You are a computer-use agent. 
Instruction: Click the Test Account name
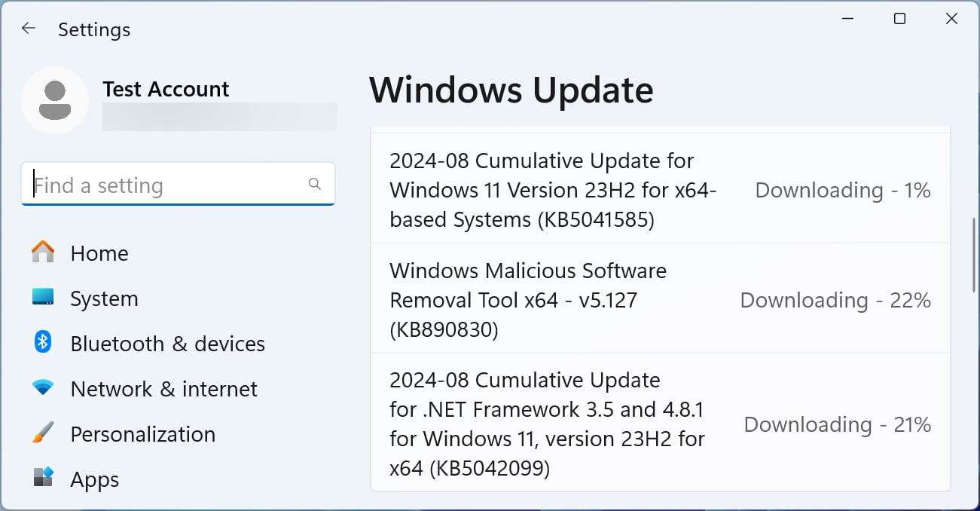click(166, 89)
